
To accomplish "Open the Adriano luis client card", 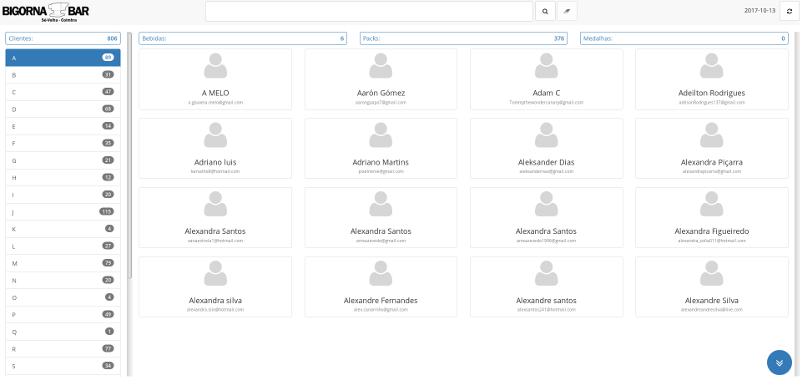I will (215, 148).
